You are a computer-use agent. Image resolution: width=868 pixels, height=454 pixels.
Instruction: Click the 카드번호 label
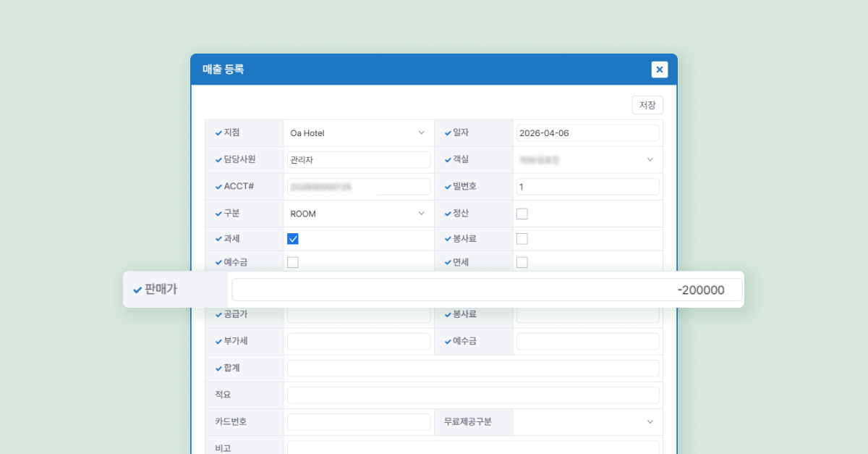click(231, 421)
